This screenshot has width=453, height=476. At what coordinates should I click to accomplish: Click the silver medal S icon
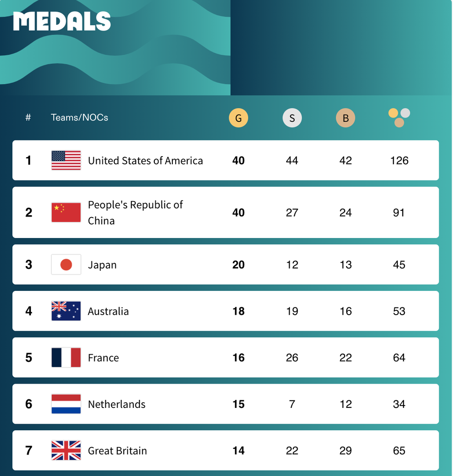(292, 118)
